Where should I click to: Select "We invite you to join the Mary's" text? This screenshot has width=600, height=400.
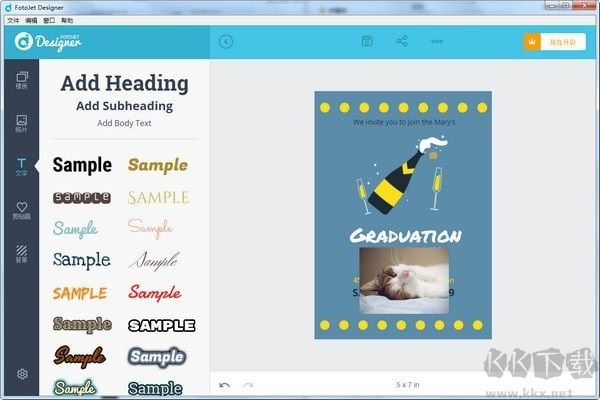point(404,122)
